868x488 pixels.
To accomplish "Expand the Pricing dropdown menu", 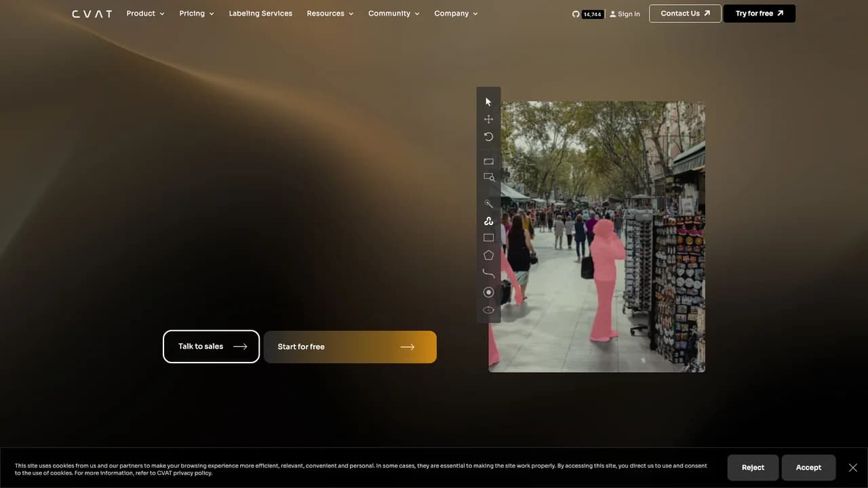I will pyautogui.click(x=197, y=14).
